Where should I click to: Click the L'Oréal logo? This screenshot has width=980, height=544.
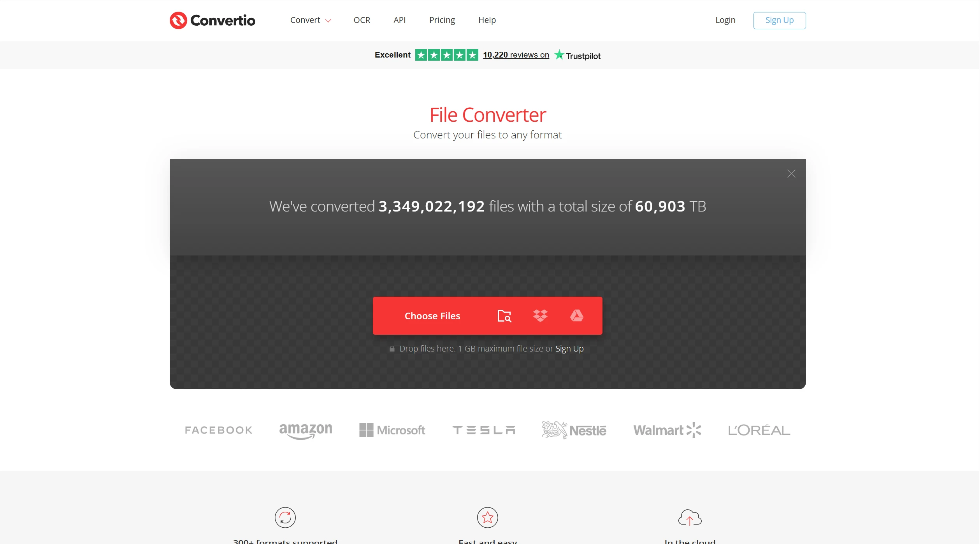point(759,430)
